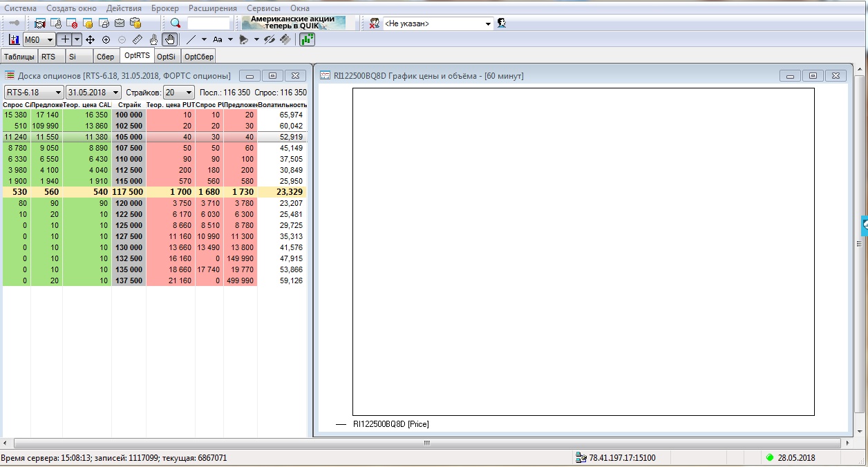
Task: Click the zoom in circle-plus icon
Action: (x=106, y=40)
